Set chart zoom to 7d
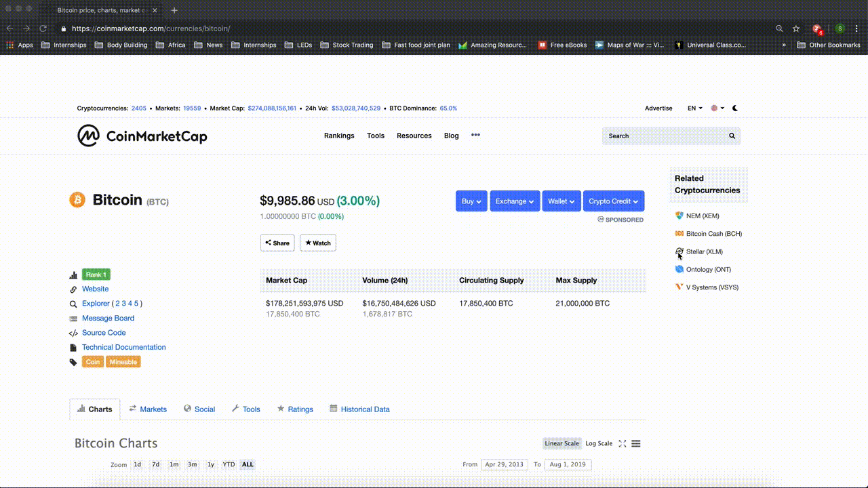 point(155,464)
